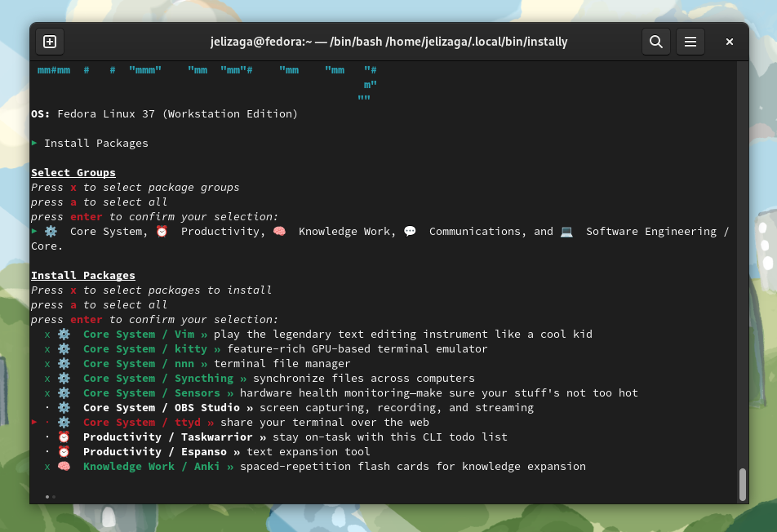777x532 pixels.
Task: Click the gear icon on ttyd row
Action: click(64, 423)
